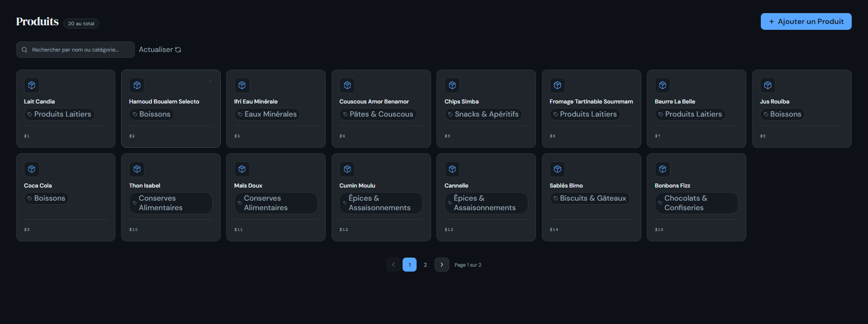Open the Cumin Moulu product name
The width and height of the screenshot is (868, 324).
point(357,186)
